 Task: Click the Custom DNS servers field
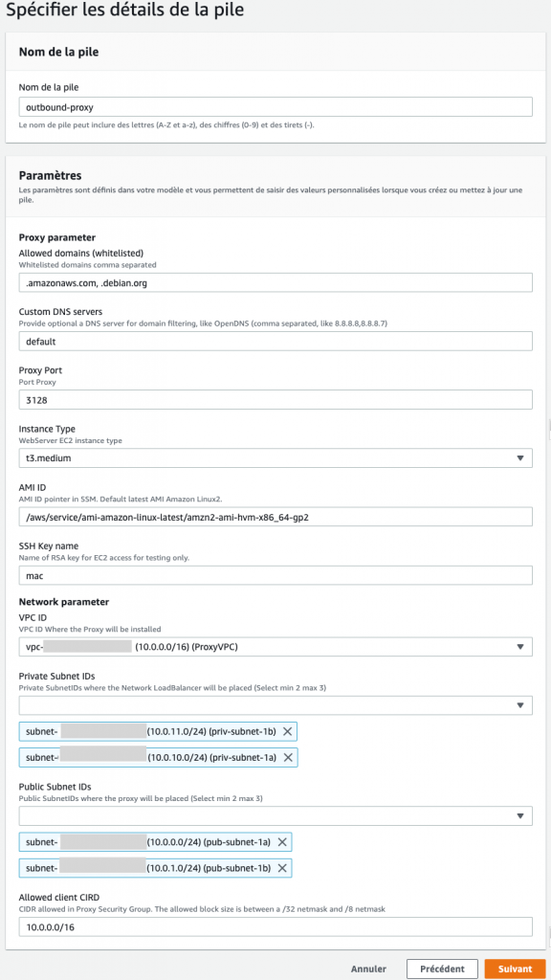pyautogui.click(x=275, y=340)
